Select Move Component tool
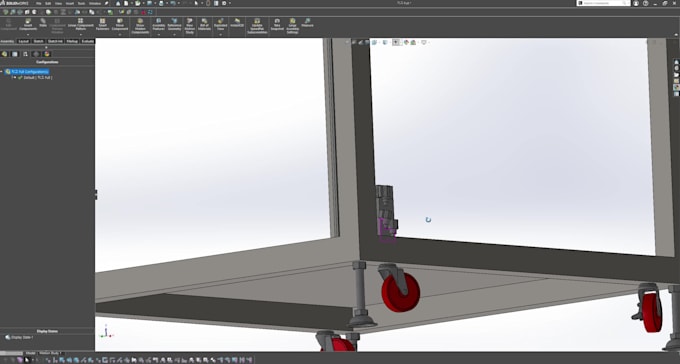This screenshot has width=680, height=364. (120, 24)
